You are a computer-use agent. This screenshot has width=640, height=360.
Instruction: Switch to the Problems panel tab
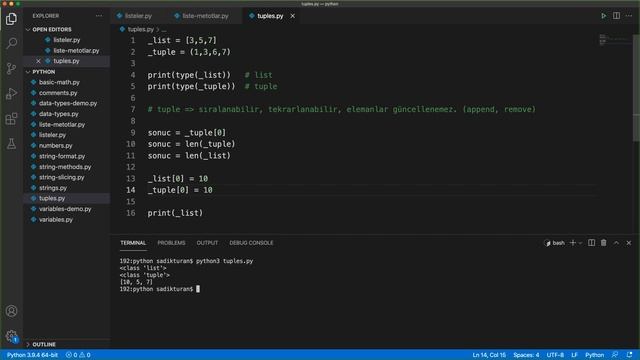click(x=171, y=243)
